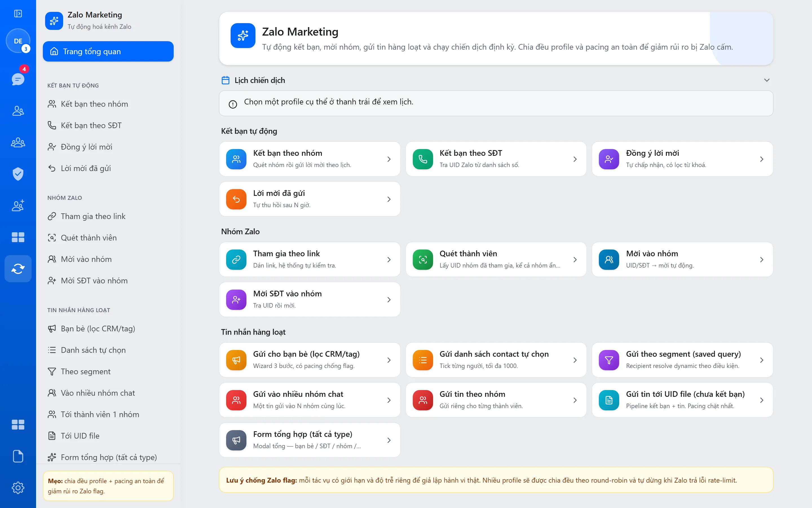The height and width of the screenshot is (508, 812).
Task: Click the calendar icon beside Lịch chiến dịch
Action: click(x=226, y=80)
